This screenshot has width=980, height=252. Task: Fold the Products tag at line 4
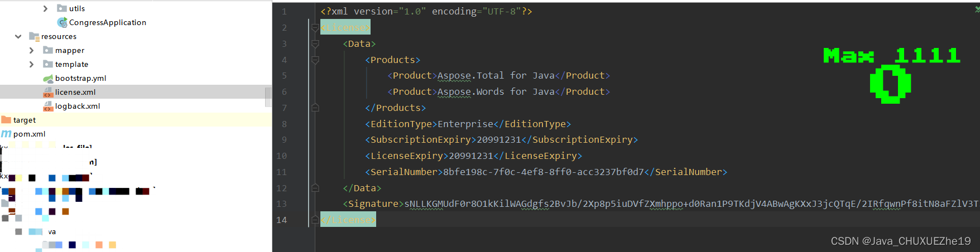click(315, 60)
